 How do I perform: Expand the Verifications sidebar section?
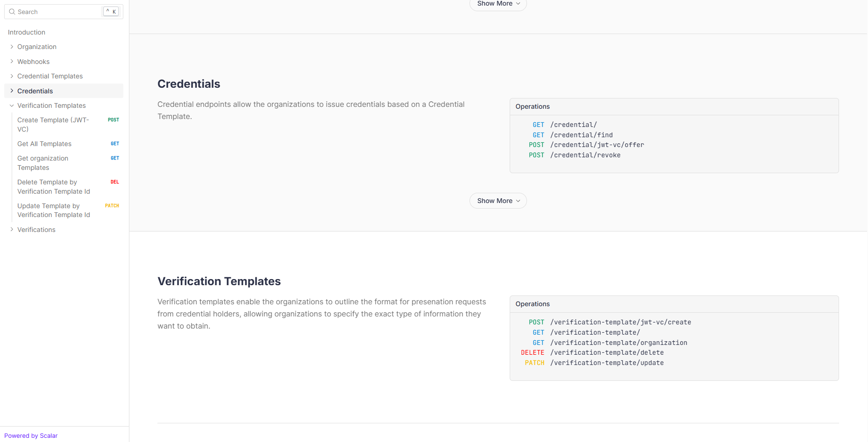[12, 230]
